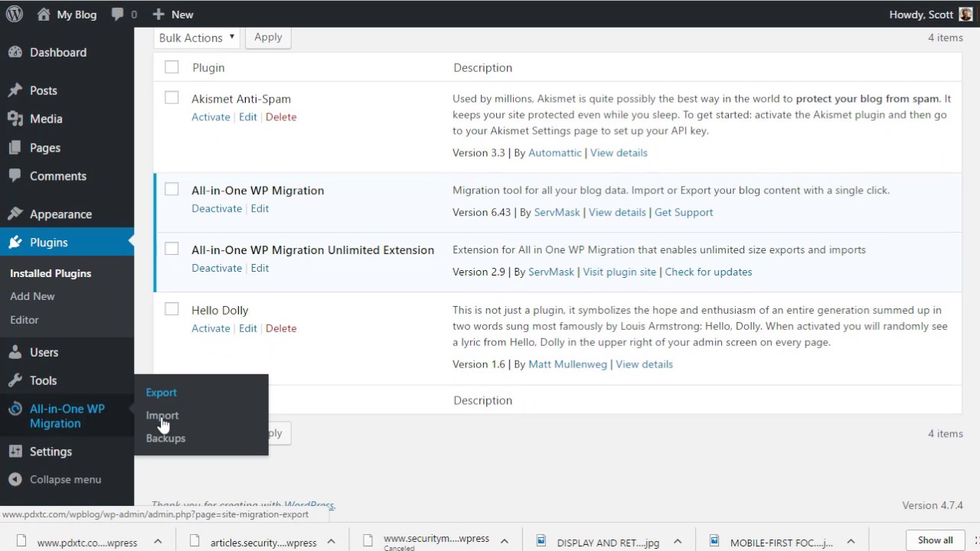Click Visit plugin site link
The width and height of the screenshot is (980, 551).
(x=619, y=272)
